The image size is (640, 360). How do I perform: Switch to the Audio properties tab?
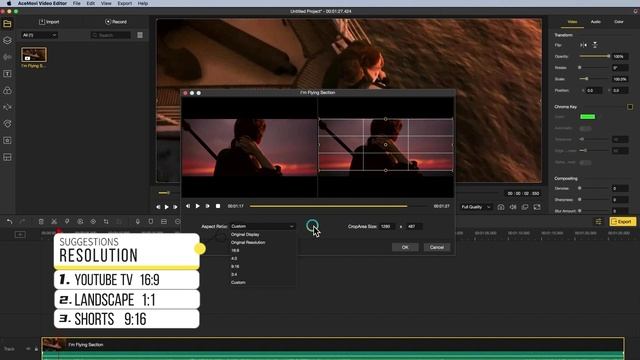tap(596, 22)
